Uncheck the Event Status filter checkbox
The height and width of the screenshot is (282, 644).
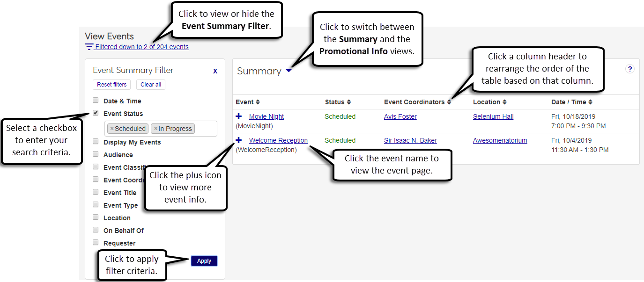(96, 113)
